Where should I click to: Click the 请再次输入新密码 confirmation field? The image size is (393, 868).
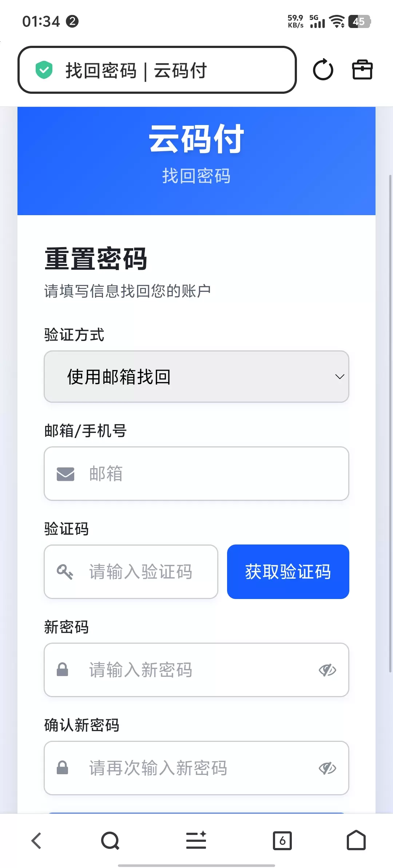[x=196, y=768]
